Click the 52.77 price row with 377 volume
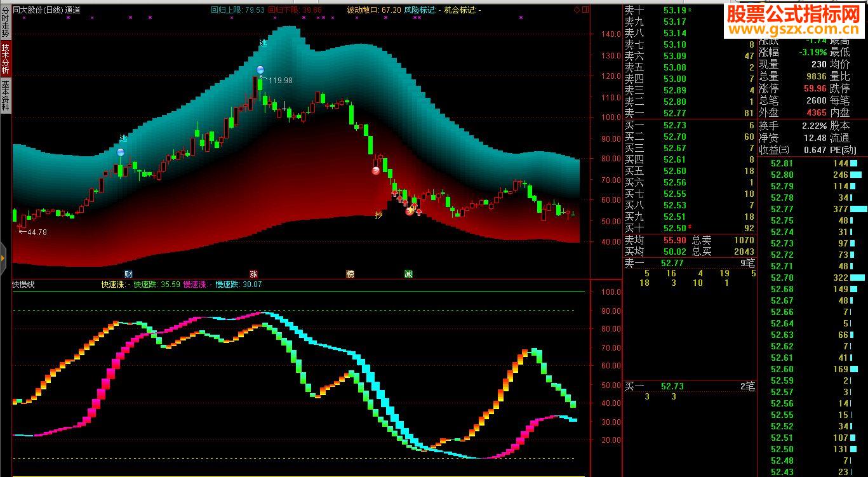This screenshot has width=868, height=477. 813,209
